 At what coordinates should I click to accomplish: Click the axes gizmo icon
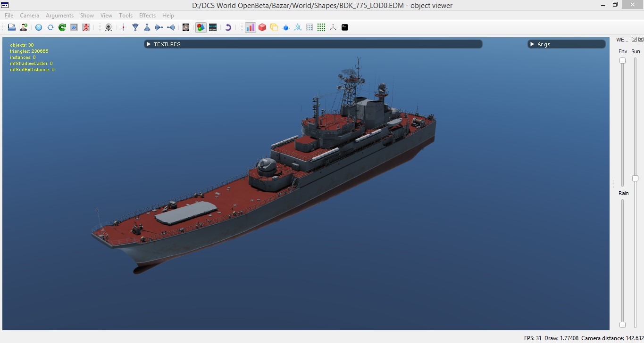click(333, 27)
